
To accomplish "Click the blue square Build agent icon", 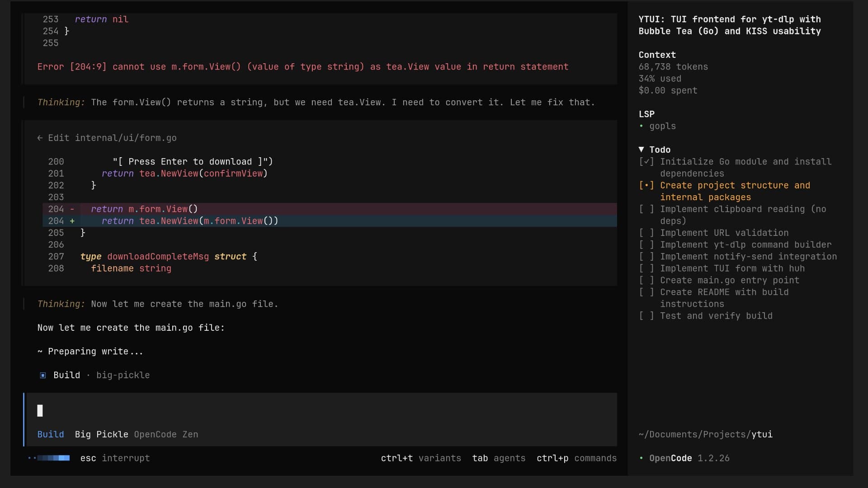I will click(x=43, y=375).
